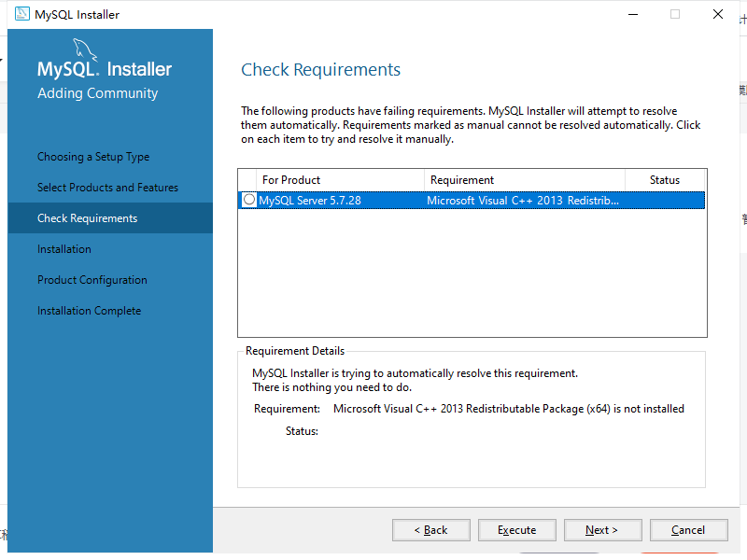Click the 'Next >' button
747x560 pixels.
click(x=602, y=529)
